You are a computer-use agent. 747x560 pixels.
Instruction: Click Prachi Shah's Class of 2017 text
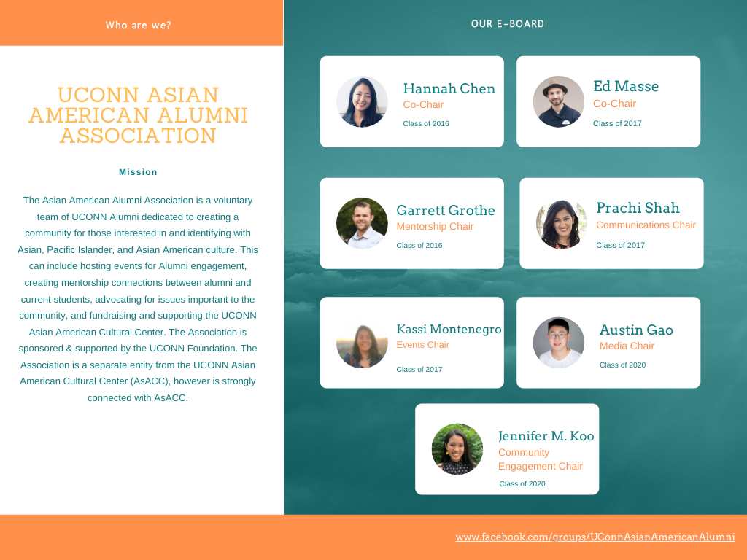pos(620,246)
